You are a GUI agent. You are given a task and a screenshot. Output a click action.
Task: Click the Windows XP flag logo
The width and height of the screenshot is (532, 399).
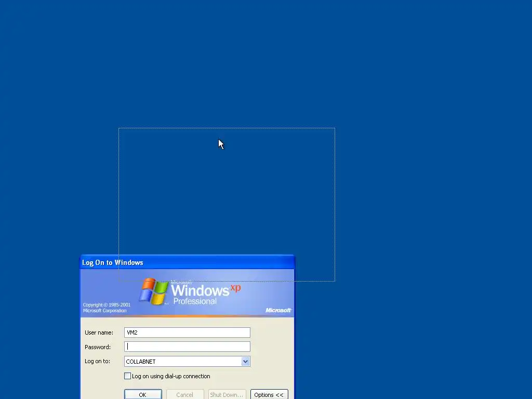tap(154, 291)
